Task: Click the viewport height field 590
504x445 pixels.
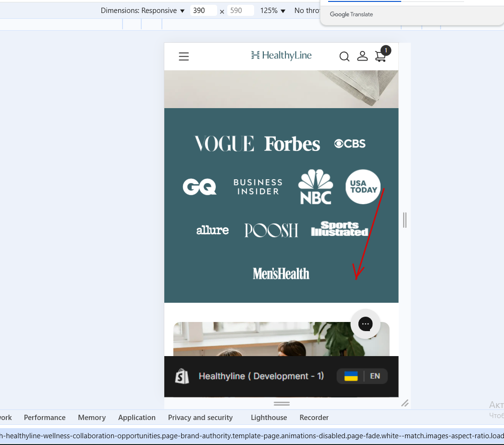Action: click(240, 11)
